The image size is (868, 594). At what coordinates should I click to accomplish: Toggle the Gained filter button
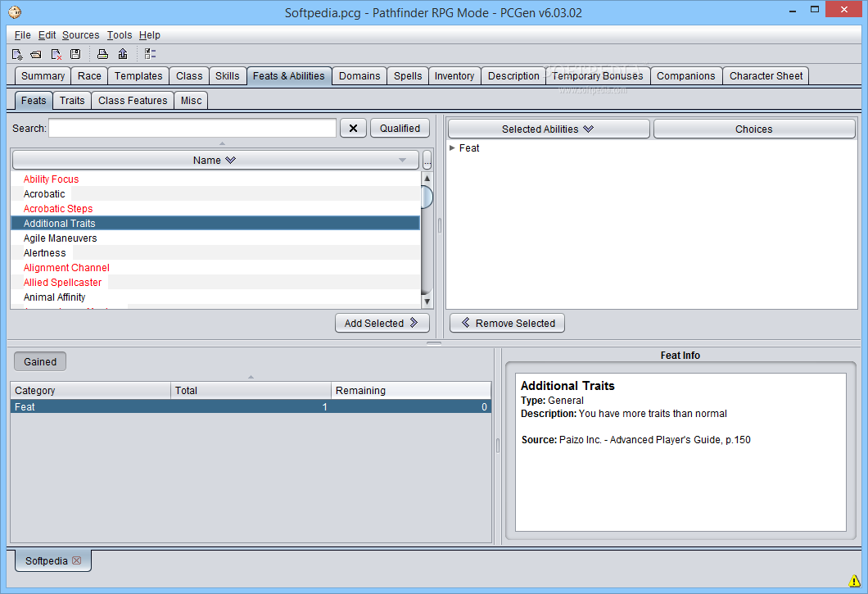(40, 362)
